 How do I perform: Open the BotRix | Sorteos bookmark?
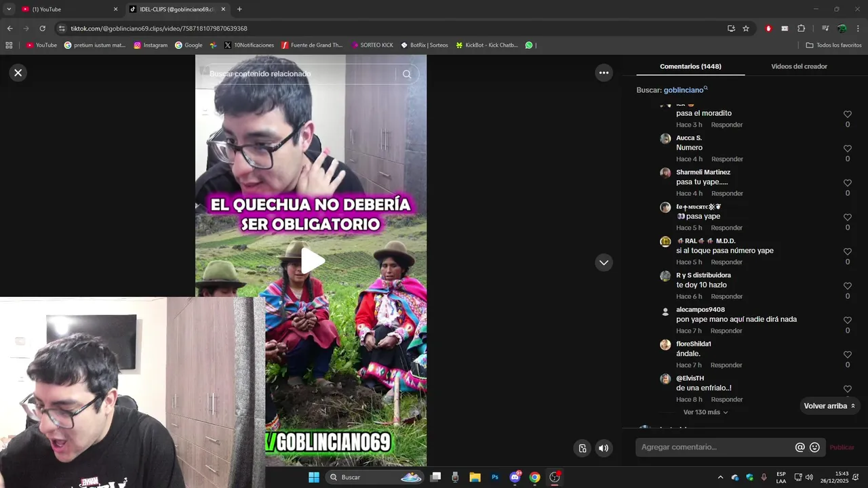[x=425, y=45]
